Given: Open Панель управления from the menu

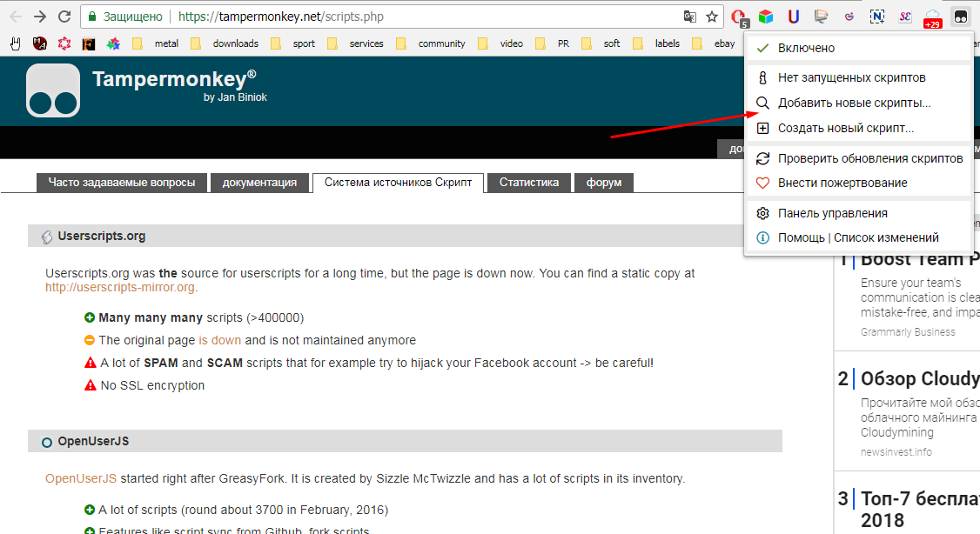Looking at the screenshot, I should point(859,214).
